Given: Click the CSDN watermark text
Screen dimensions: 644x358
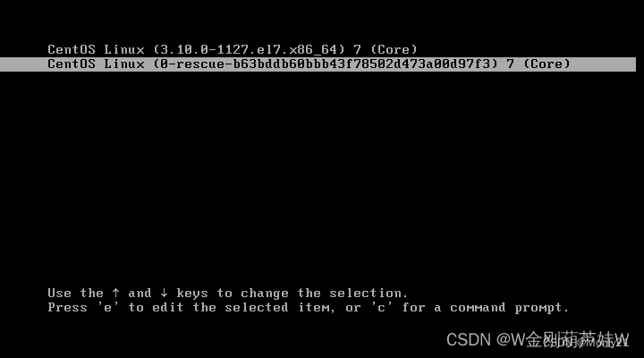Looking at the screenshot, I should tap(538, 339).
